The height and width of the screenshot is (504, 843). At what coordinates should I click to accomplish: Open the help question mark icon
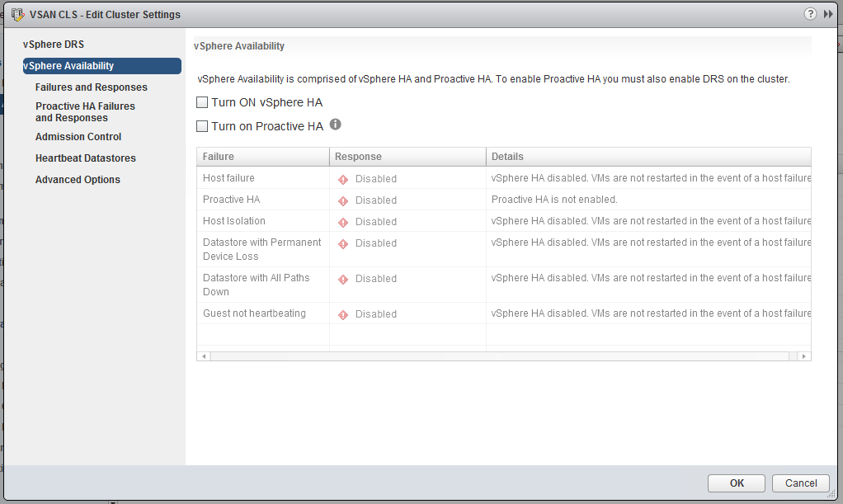(x=810, y=14)
